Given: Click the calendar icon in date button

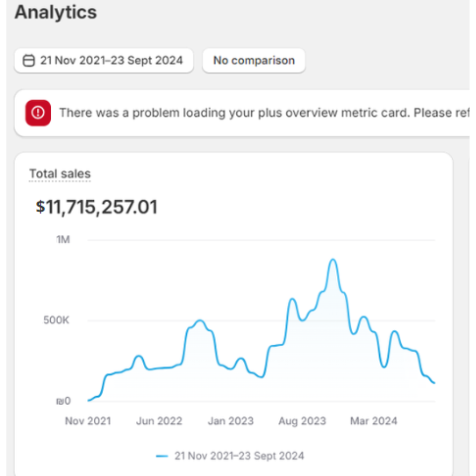Looking at the screenshot, I should 29,61.
